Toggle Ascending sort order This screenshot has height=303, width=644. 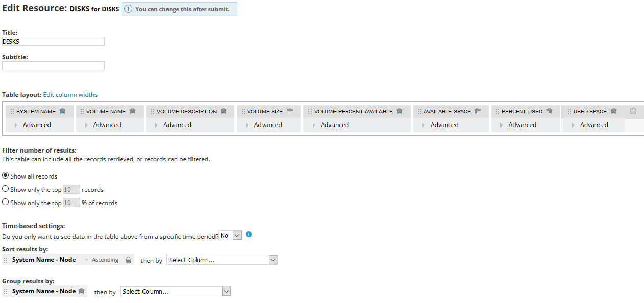click(x=102, y=260)
